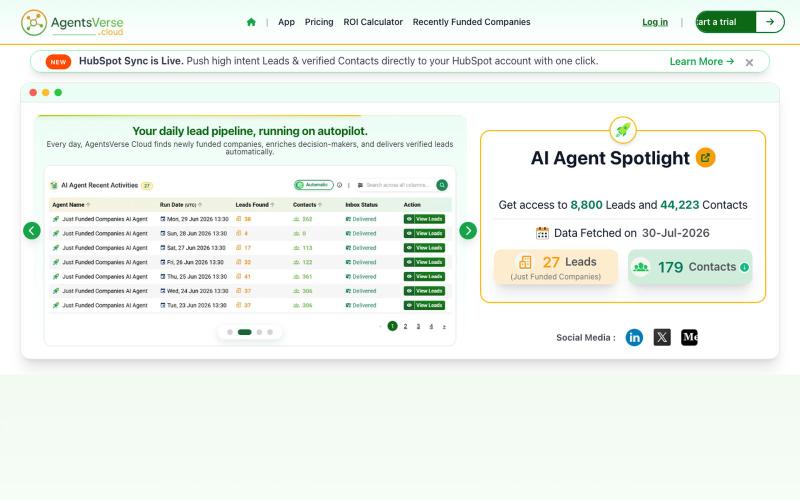The width and height of the screenshot is (800, 500).
Task: Click the 30-Jul-2026 fetched date
Action: click(x=676, y=233)
